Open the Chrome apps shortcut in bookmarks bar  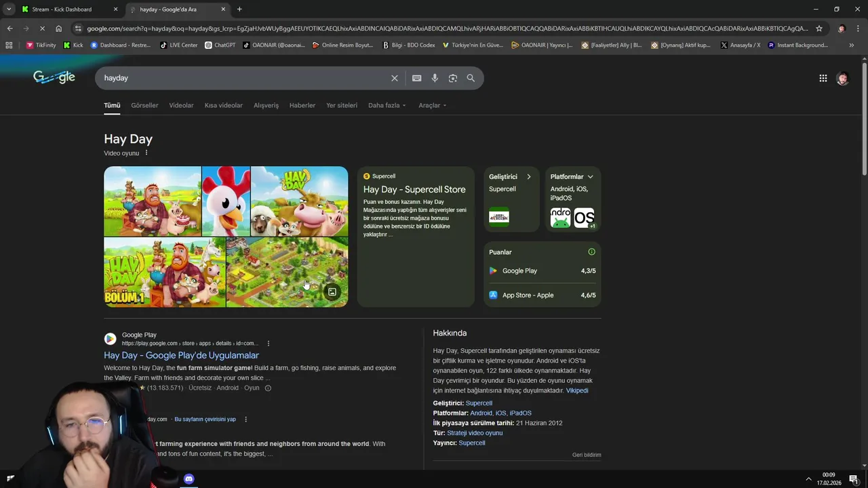9,45
